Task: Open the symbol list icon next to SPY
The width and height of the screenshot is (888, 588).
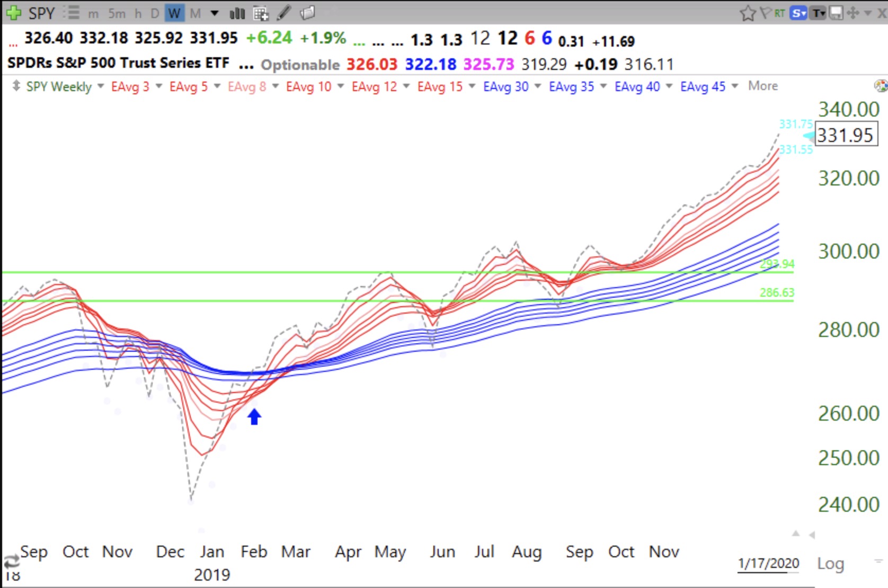Action: [x=71, y=12]
